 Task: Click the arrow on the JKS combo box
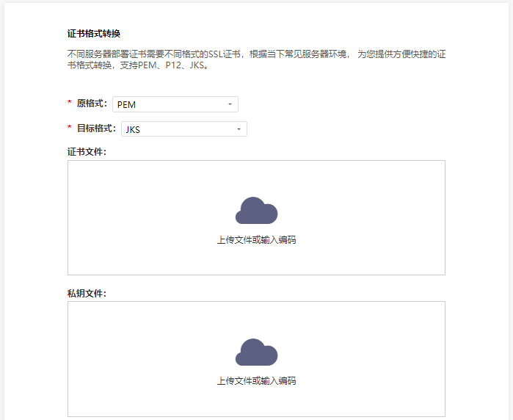coord(239,129)
